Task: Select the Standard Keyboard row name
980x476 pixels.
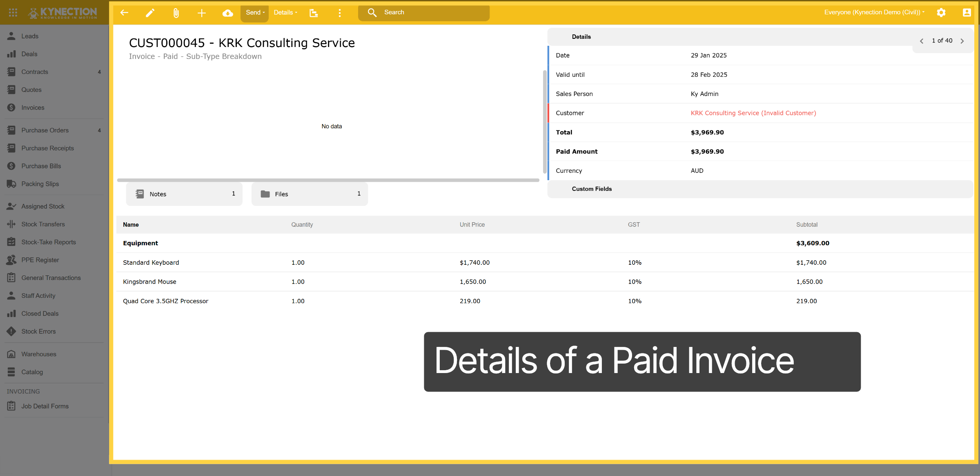Action: (151, 263)
